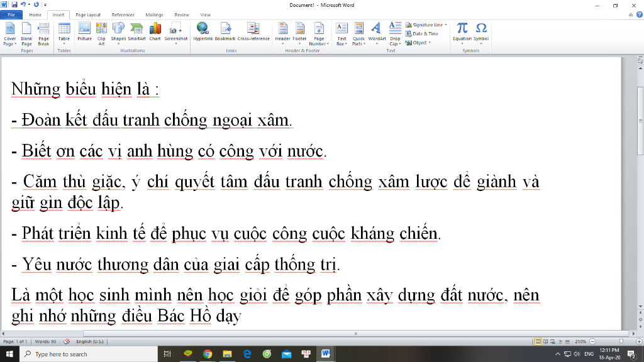
Task: Click the English (U.S.) language indicator
Action: (90, 341)
